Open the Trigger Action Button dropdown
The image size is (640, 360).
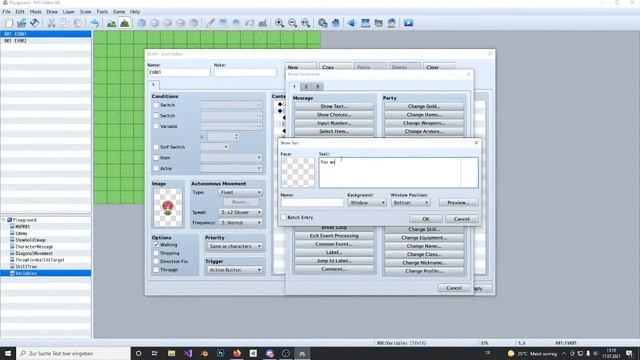234,270
